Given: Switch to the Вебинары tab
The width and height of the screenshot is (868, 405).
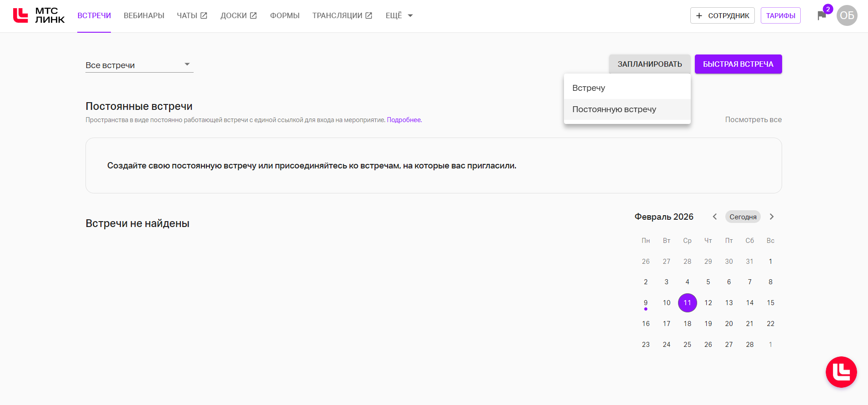Looking at the screenshot, I should (144, 15).
